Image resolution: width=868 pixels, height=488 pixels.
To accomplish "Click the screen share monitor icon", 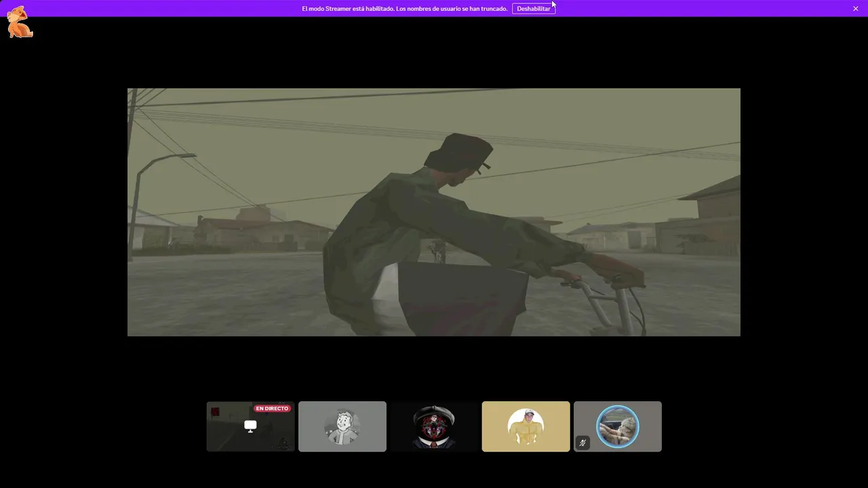I will pyautogui.click(x=250, y=426).
